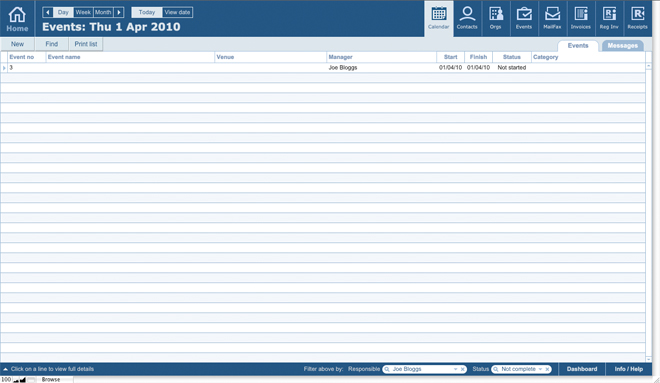
Task: Sort by Finish column header
Action: tap(478, 57)
